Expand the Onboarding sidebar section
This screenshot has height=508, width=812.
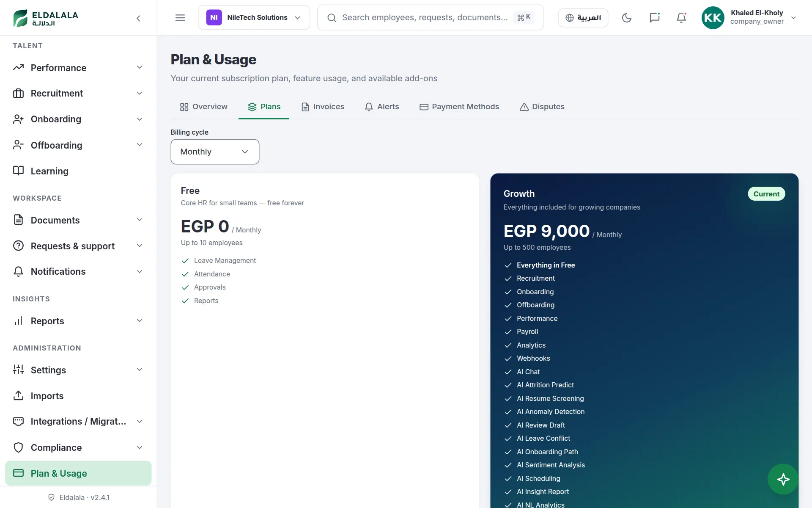[x=78, y=119]
